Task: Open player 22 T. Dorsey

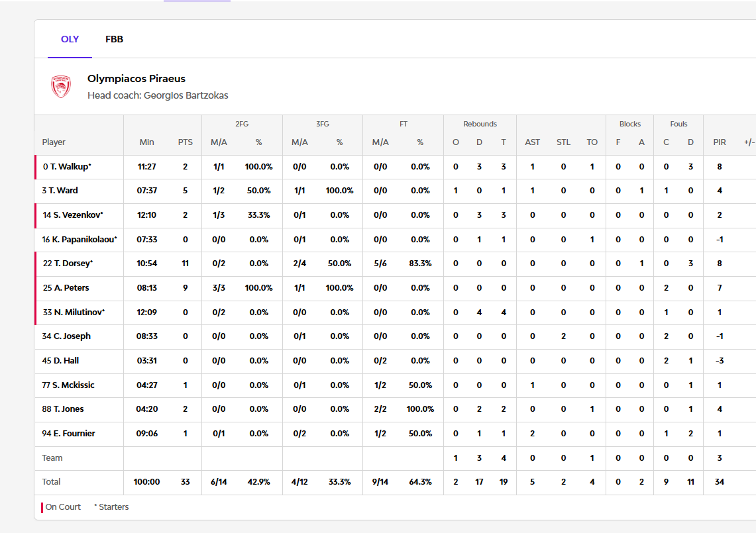Action: coord(68,263)
